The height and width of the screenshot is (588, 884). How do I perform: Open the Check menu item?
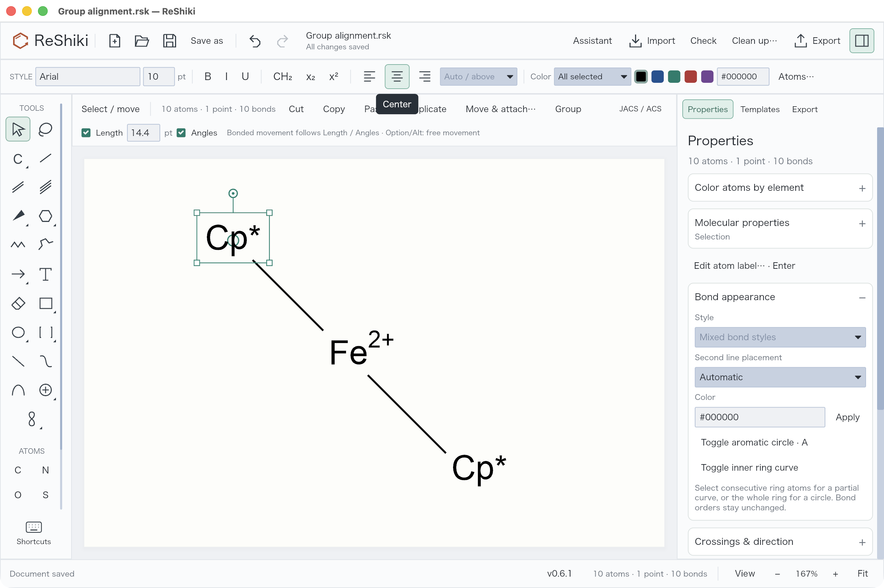click(x=703, y=40)
